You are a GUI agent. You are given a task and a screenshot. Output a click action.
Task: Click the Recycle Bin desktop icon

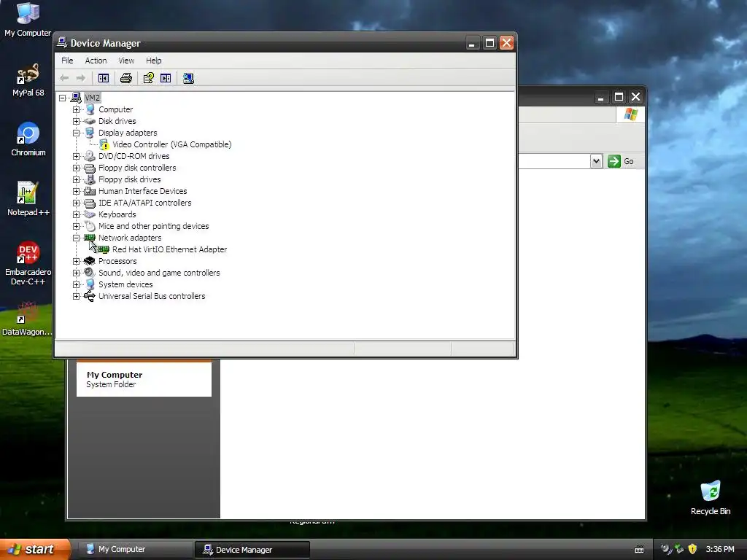click(x=711, y=497)
